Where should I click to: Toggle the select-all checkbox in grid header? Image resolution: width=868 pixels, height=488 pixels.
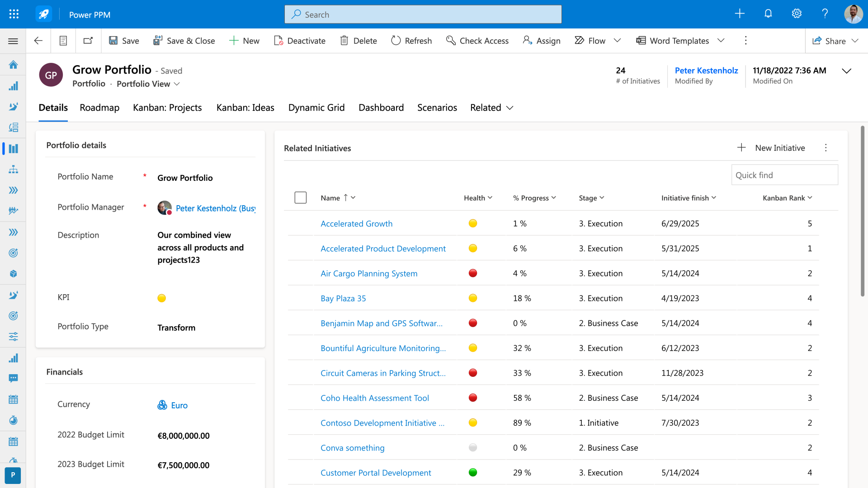(x=301, y=197)
